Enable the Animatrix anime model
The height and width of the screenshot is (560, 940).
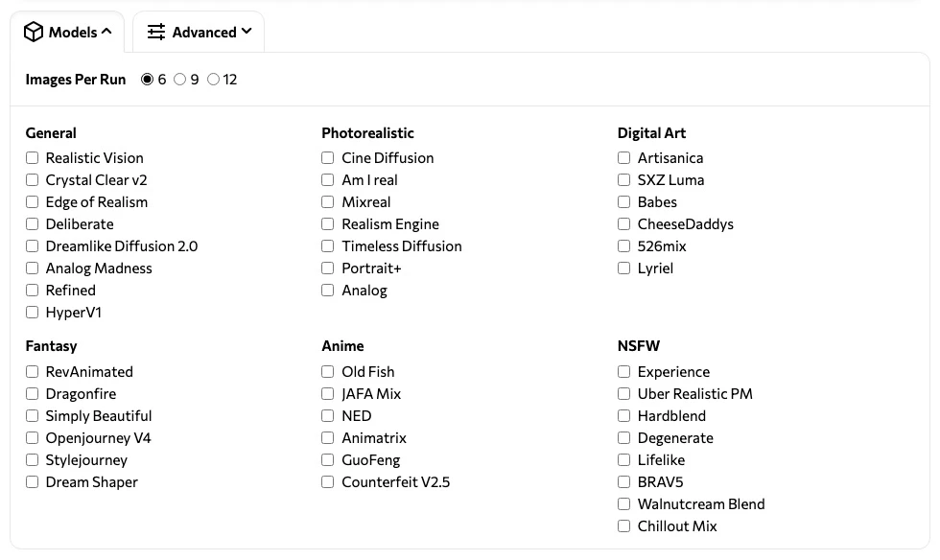[328, 438]
